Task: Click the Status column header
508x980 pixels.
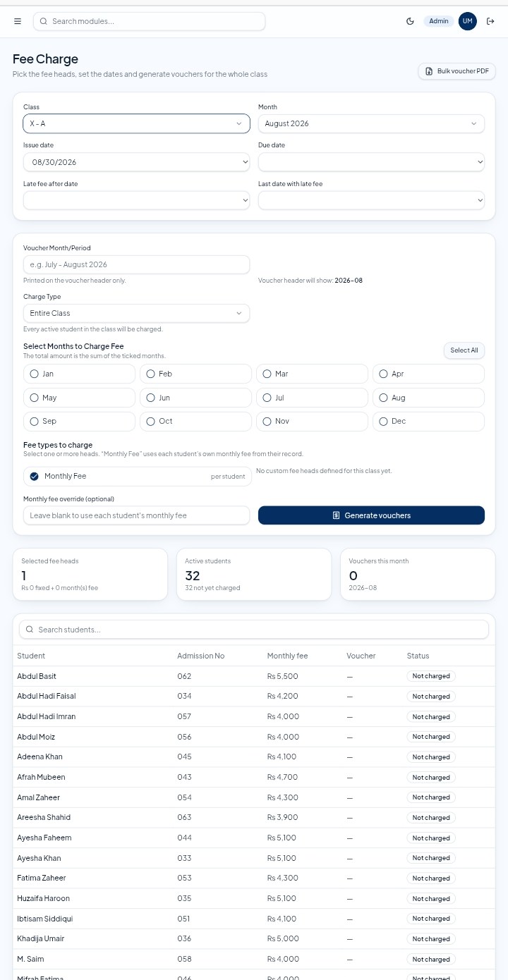Action: tap(418, 656)
